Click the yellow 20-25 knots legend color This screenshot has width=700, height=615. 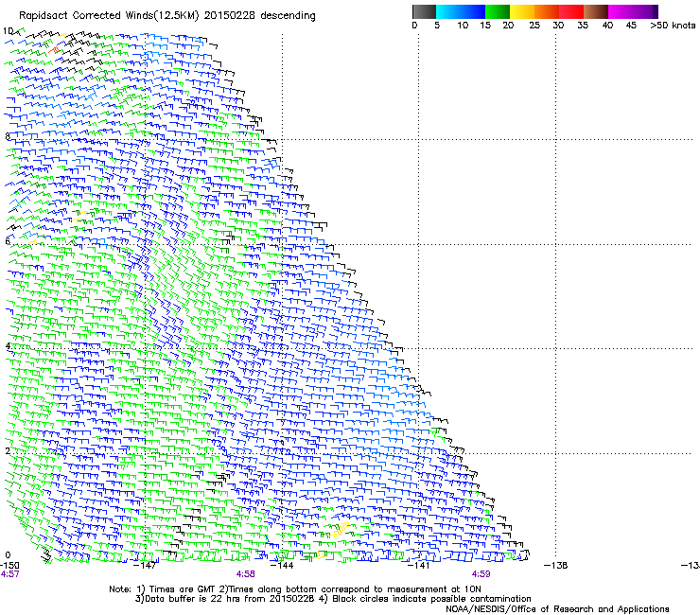(522, 11)
